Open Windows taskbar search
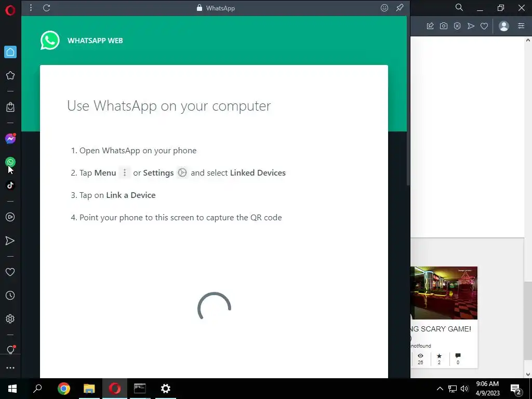 (37, 389)
